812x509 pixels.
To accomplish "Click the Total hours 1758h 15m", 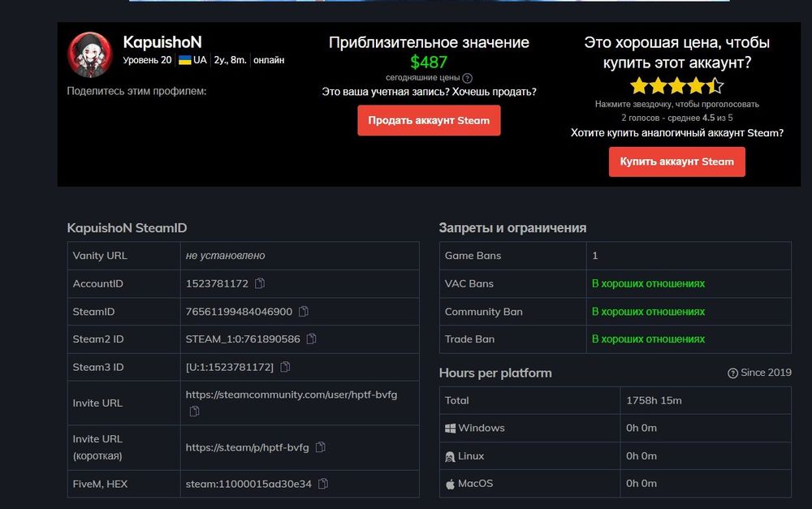I will tap(654, 400).
